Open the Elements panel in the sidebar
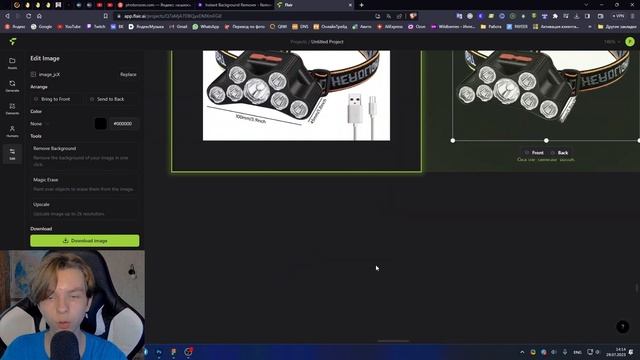The height and width of the screenshot is (360, 640). click(x=12, y=109)
